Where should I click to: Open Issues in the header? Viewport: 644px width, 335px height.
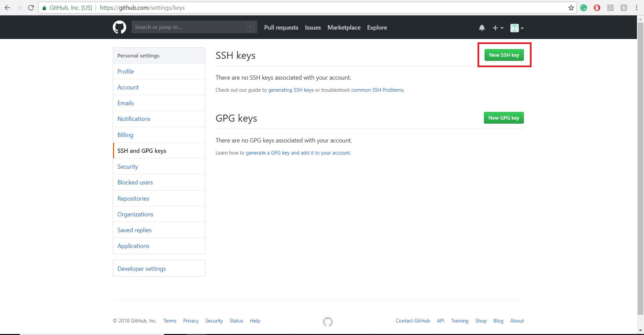[x=313, y=28]
